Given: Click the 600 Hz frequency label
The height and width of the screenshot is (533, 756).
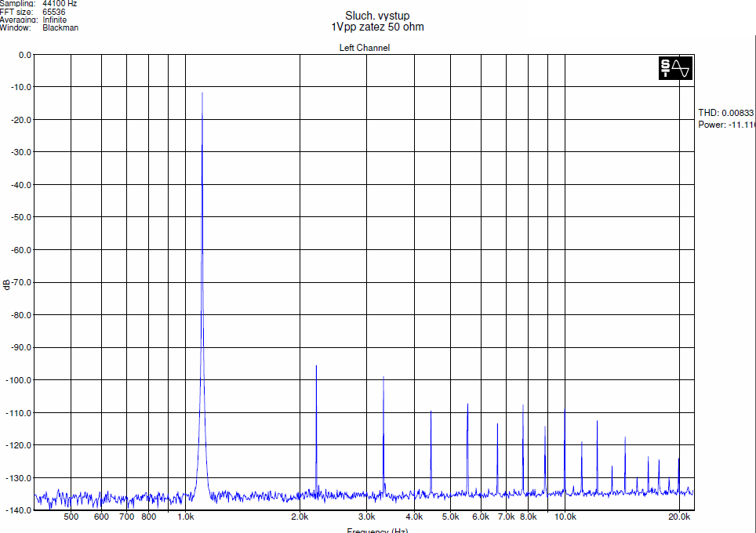Looking at the screenshot, I should pyautogui.click(x=101, y=517).
